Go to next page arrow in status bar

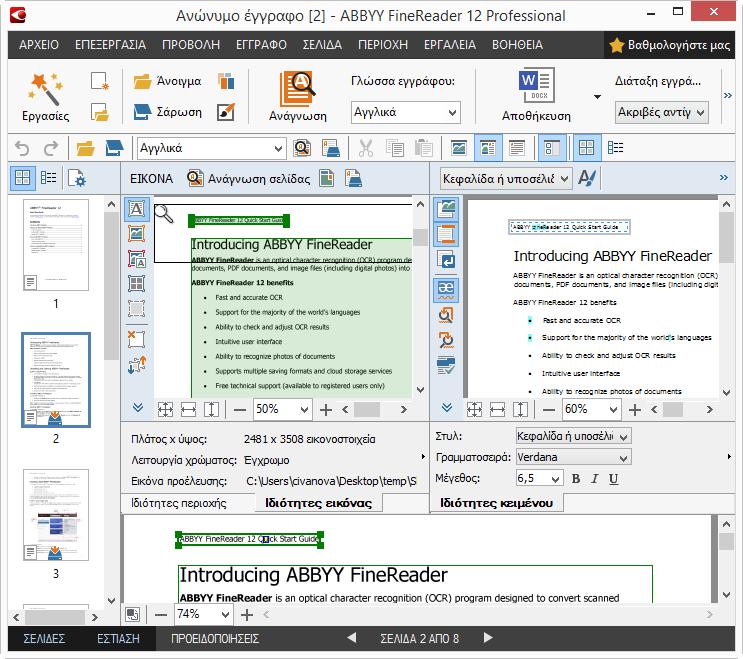point(488,638)
